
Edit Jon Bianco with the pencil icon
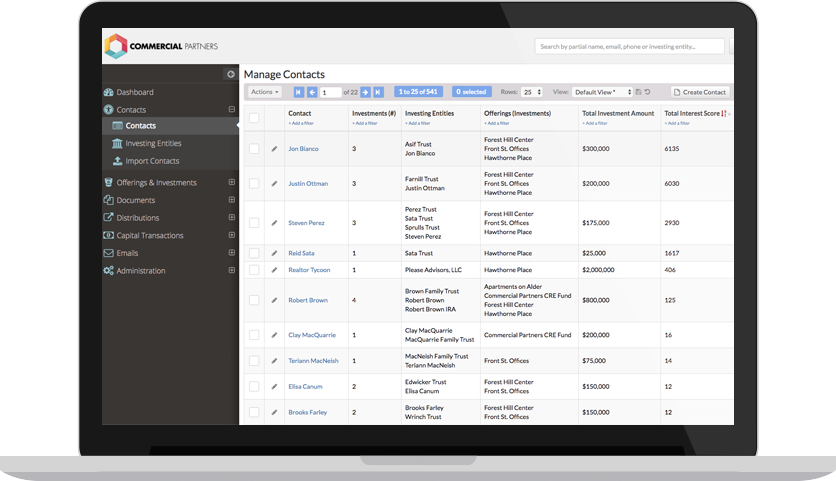click(274, 149)
